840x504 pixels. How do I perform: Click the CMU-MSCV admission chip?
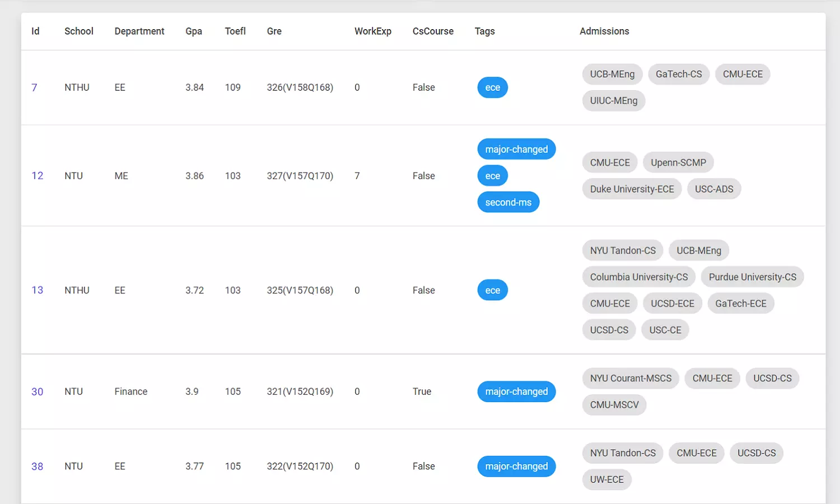614,405
